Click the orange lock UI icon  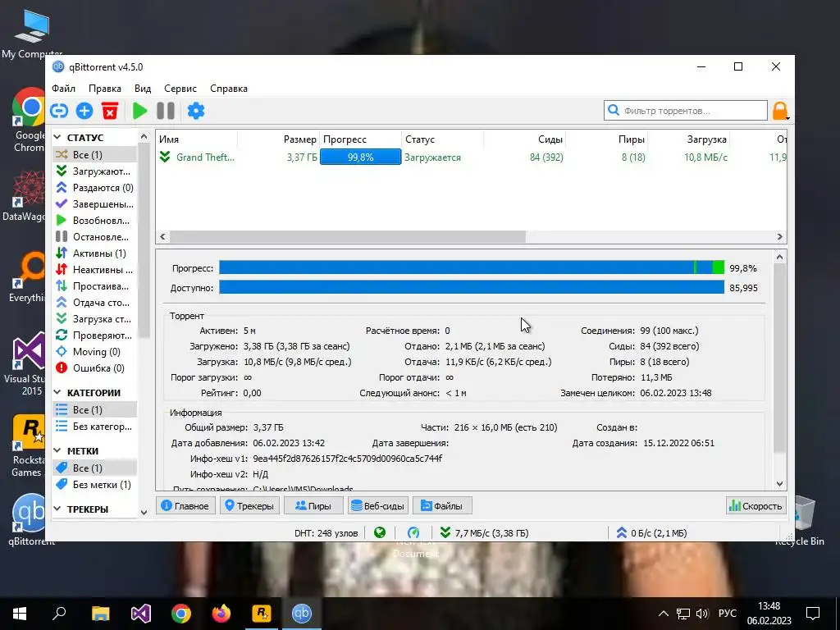click(780, 111)
